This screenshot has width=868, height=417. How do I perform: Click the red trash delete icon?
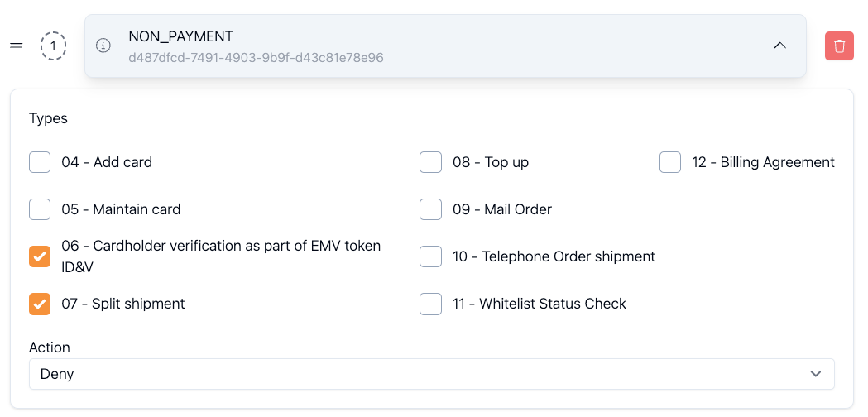point(839,46)
